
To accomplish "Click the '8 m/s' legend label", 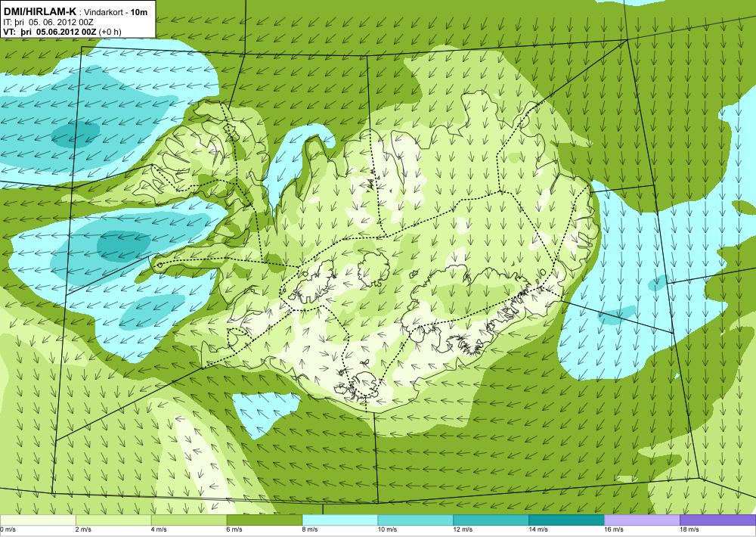I will (x=310, y=529).
